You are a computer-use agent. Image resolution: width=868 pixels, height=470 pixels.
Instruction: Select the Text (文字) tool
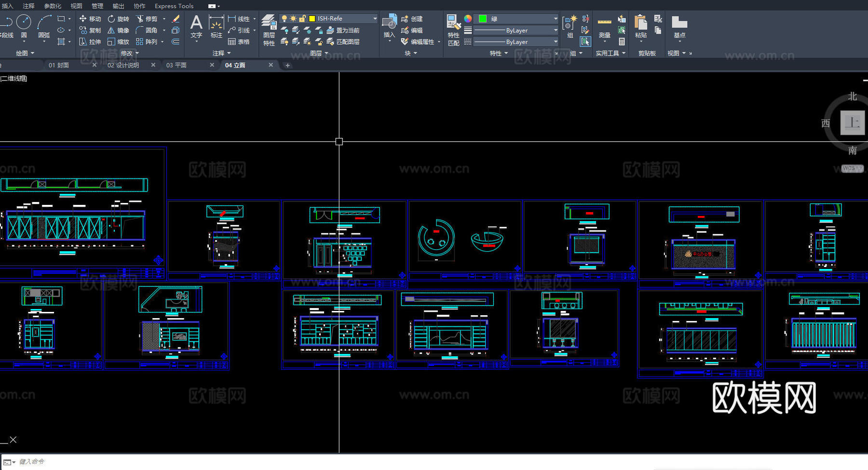tap(196, 26)
